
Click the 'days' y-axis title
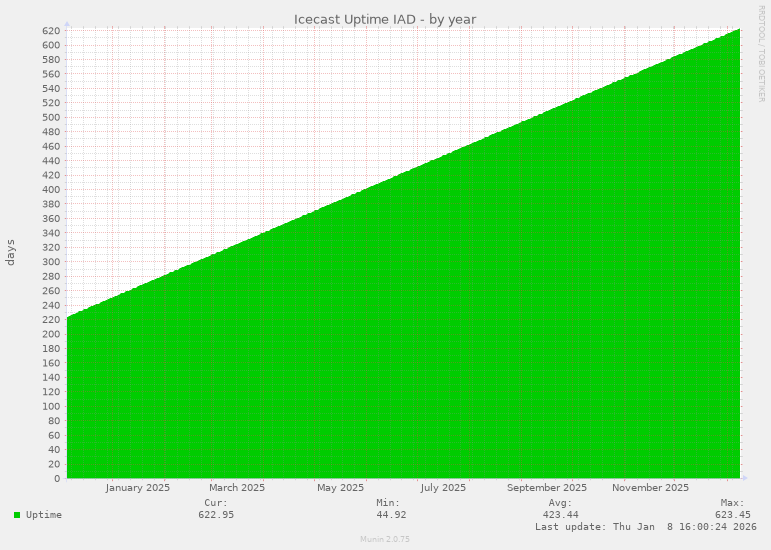[x=10, y=253]
